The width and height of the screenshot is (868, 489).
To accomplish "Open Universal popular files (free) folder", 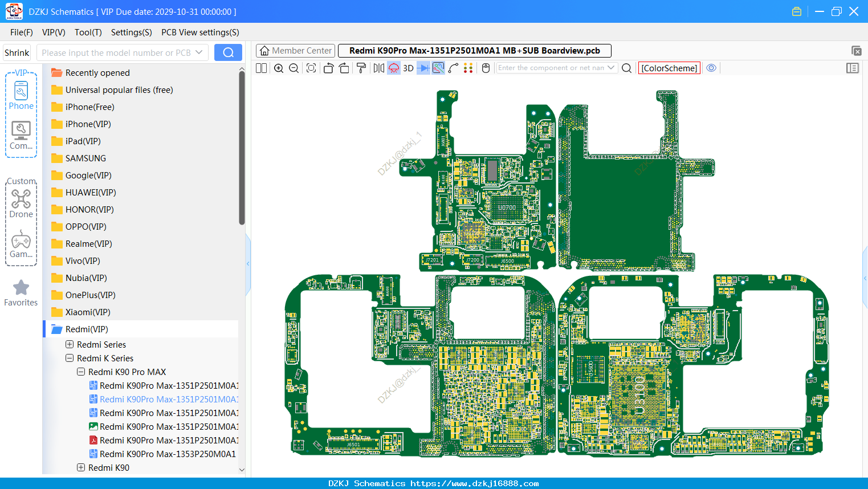I will (119, 89).
